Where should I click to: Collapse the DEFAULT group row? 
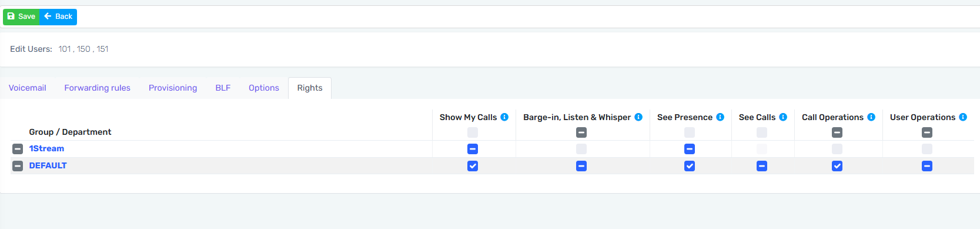[x=18, y=166]
